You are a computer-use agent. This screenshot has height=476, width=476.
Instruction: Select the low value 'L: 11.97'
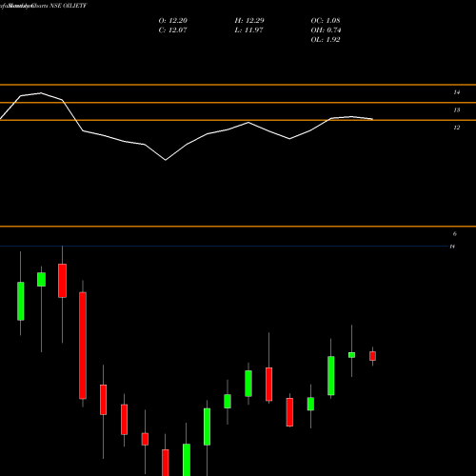coord(248,30)
